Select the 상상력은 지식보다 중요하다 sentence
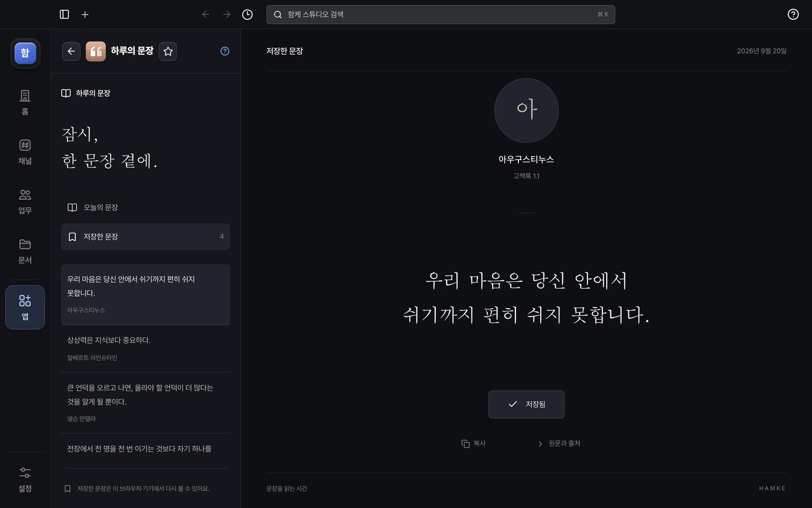Screen dimensions: 812x508 145,349
